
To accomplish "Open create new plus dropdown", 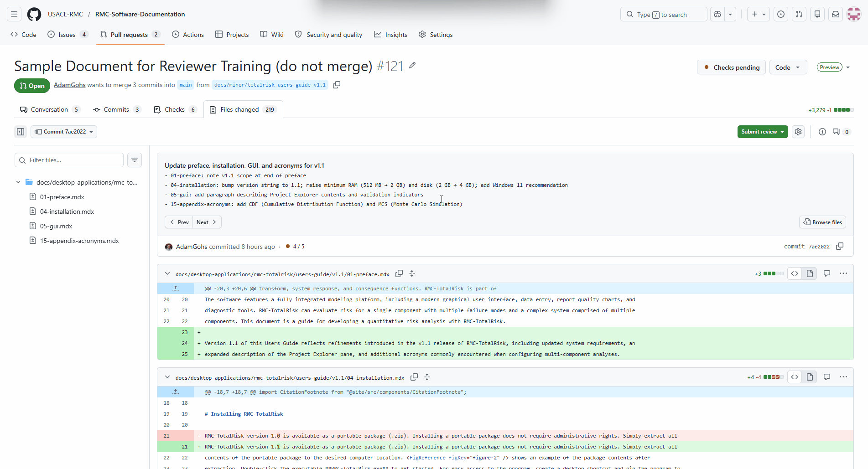I will point(759,14).
